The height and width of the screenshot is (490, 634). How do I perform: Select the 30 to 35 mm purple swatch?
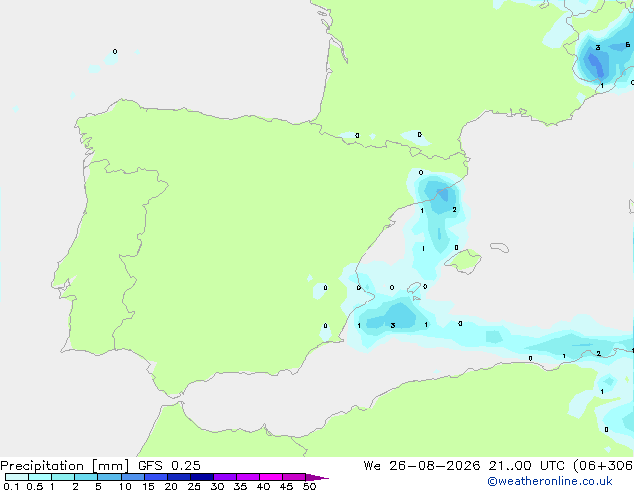coord(225,477)
